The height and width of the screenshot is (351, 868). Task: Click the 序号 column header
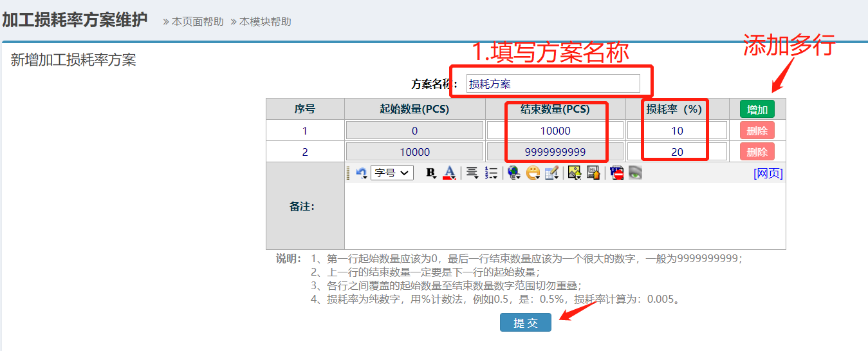[x=305, y=109]
